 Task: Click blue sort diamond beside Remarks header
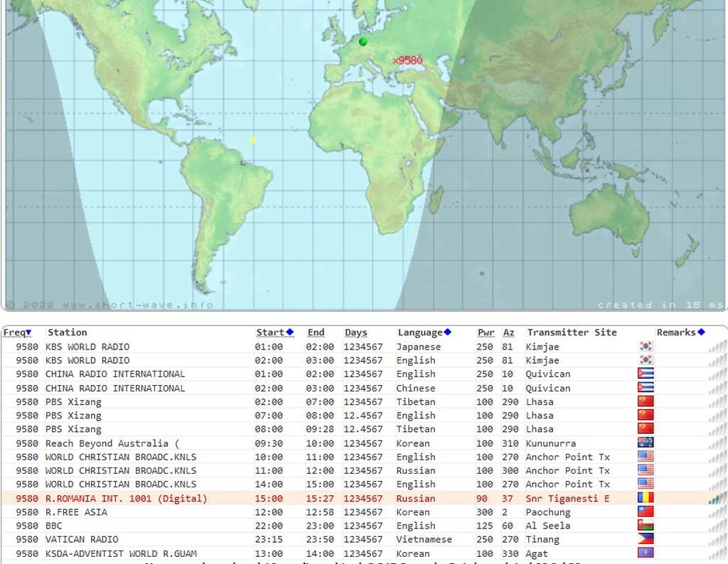point(701,332)
